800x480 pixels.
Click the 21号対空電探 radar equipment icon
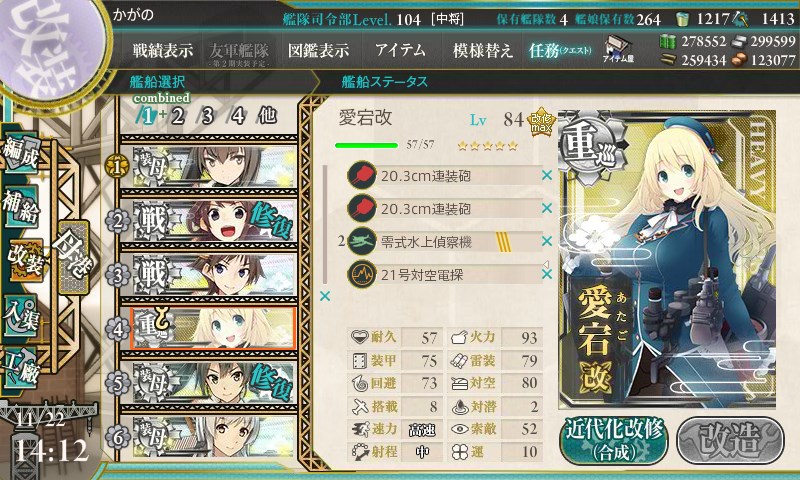(x=362, y=274)
